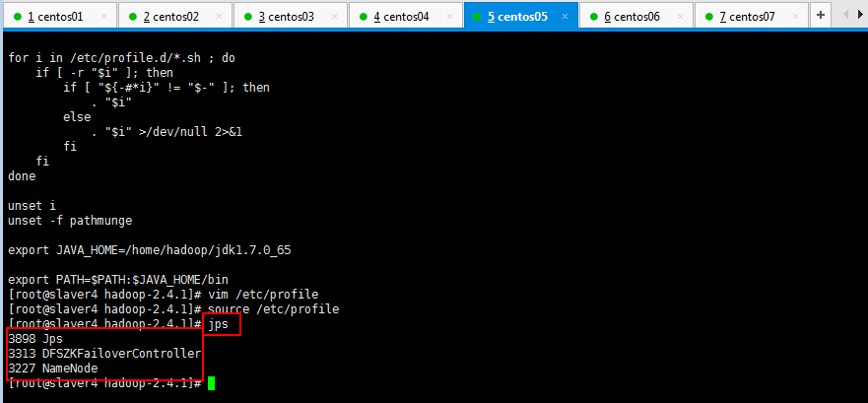Open the centos04 session tab
The width and height of the screenshot is (868, 403).
point(401,17)
